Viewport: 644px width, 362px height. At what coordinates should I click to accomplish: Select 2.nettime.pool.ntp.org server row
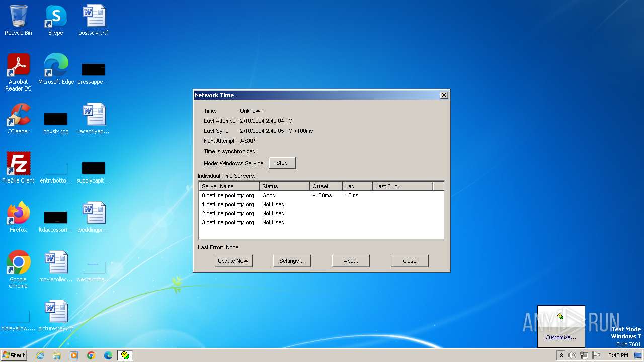tap(321, 213)
